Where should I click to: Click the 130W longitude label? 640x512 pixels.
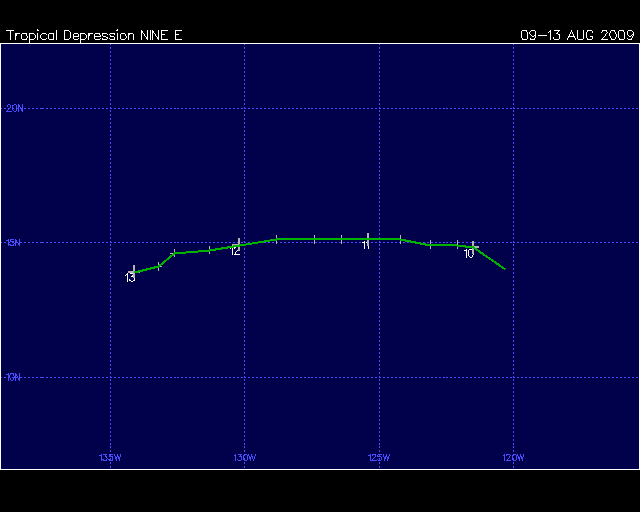coord(244,458)
